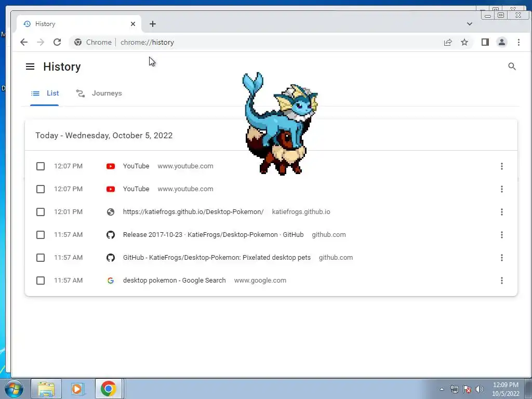The image size is (532, 399).
Task: Reload the page
Action: coord(57,42)
